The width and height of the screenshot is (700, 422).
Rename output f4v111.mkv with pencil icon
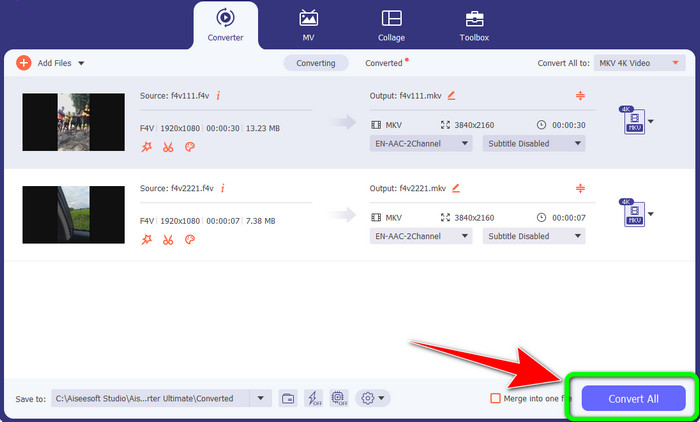(x=451, y=96)
